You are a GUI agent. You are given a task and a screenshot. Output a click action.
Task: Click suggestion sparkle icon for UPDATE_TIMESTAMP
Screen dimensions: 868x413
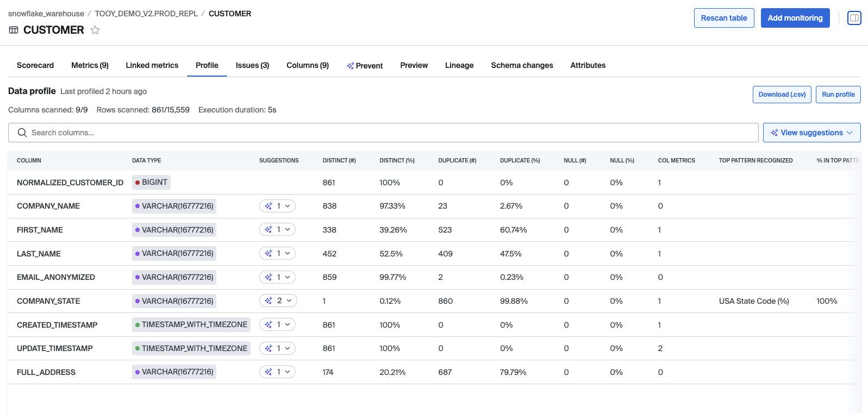(268, 348)
